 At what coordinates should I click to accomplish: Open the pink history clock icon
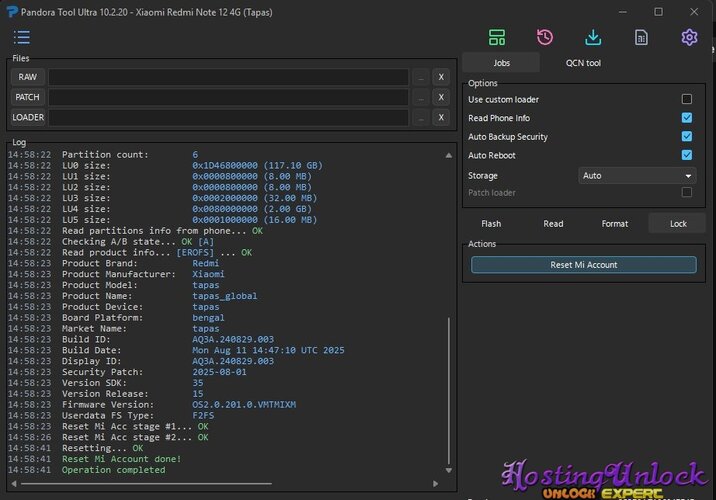545,37
